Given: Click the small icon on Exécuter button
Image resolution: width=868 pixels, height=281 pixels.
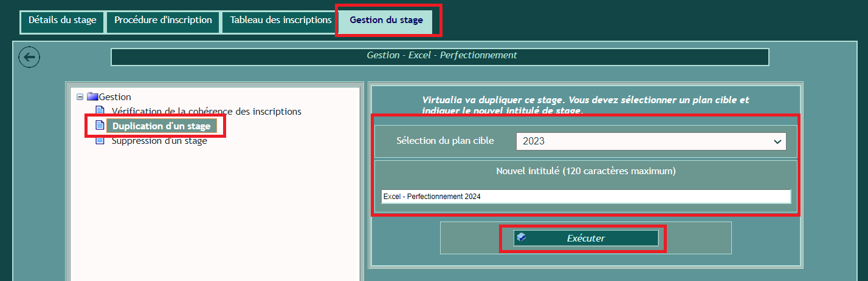Looking at the screenshot, I should 522,238.
